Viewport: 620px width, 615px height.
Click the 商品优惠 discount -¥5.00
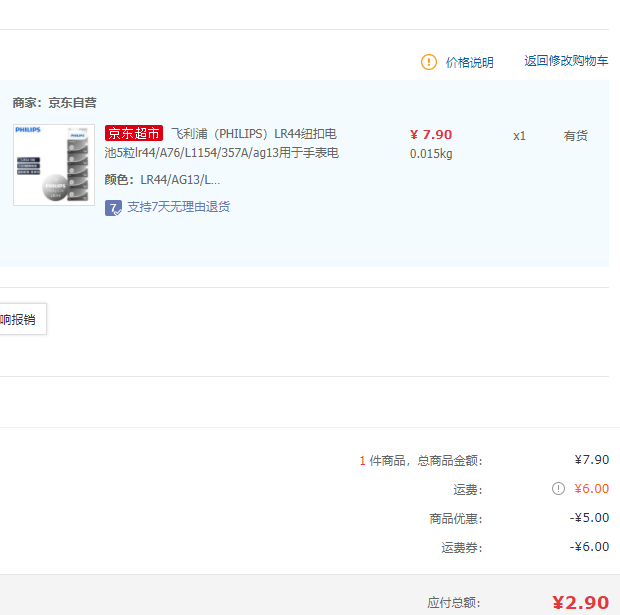coord(589,518)
